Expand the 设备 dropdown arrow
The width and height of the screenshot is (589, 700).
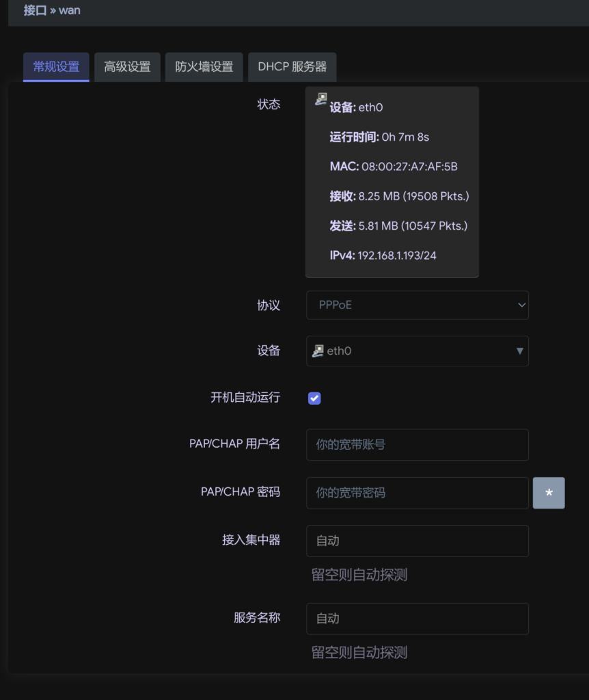tap(519, 351)
